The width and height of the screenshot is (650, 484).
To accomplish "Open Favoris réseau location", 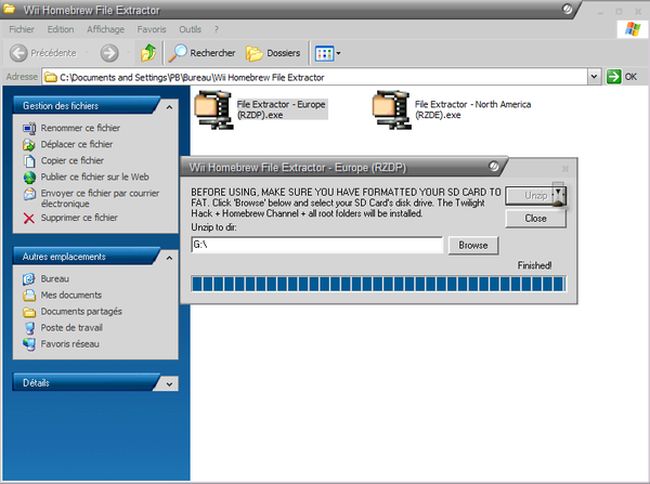I will tap(70, 344).
